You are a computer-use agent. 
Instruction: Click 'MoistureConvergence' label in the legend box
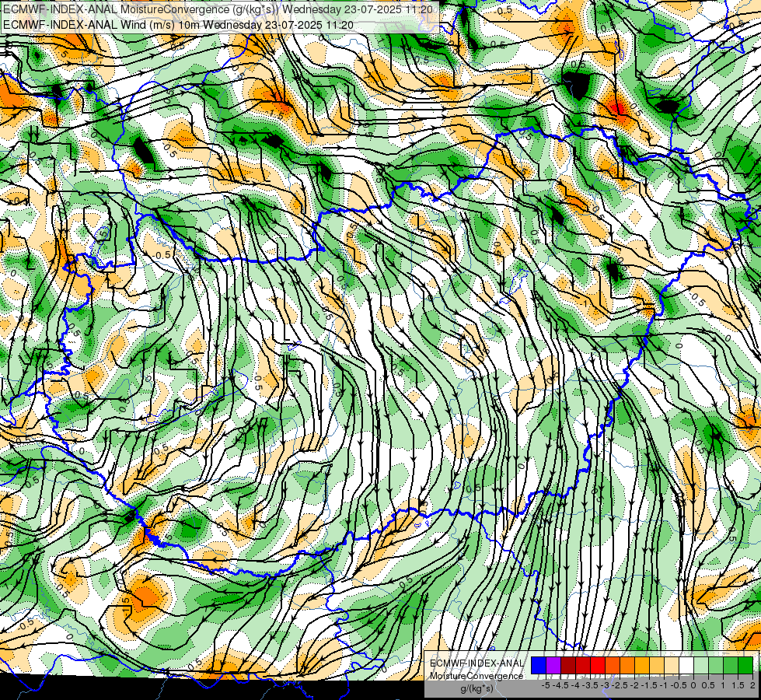(476, 676)
